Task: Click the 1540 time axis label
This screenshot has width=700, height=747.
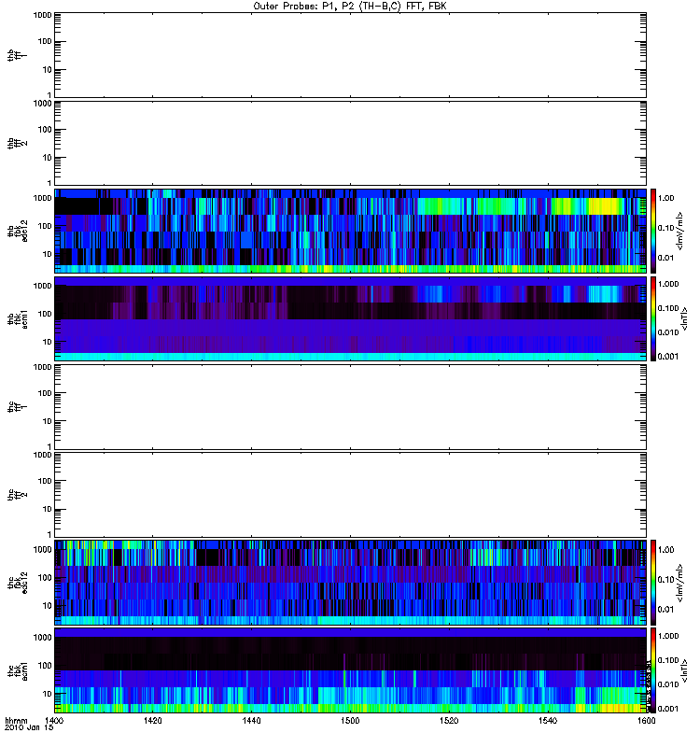Action: [x=548, y=721]
